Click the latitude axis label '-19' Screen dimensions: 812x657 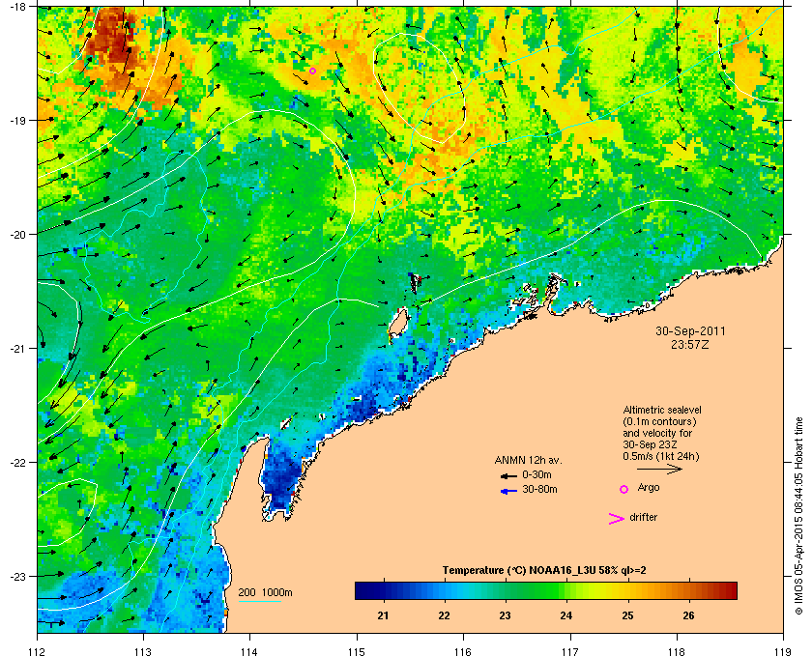pos(17,120)
